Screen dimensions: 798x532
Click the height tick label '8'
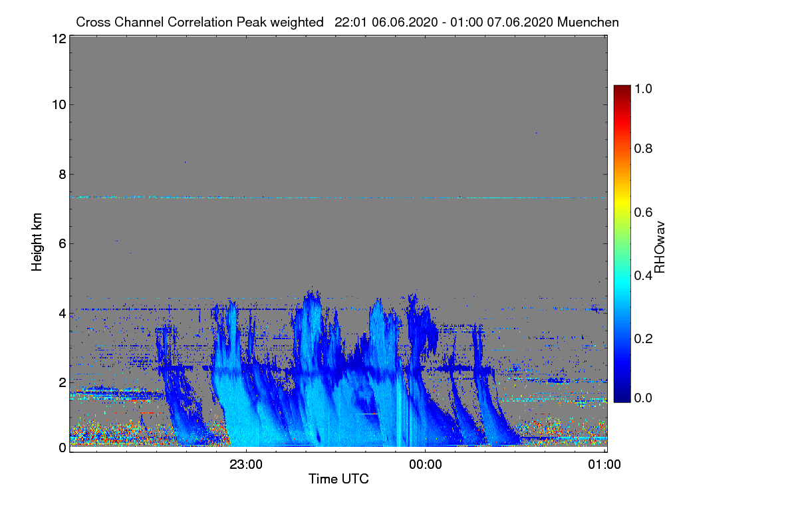point(62,175)
